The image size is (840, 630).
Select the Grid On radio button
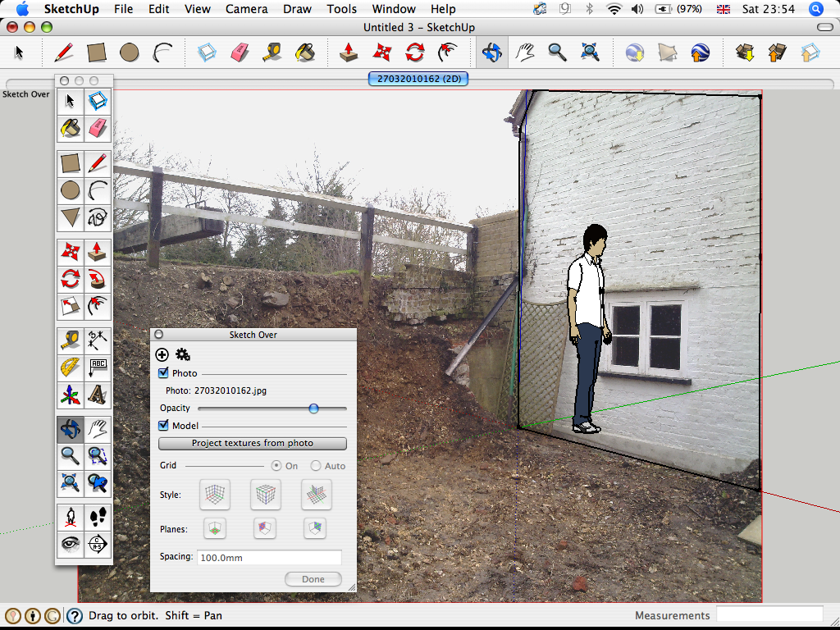276,466
